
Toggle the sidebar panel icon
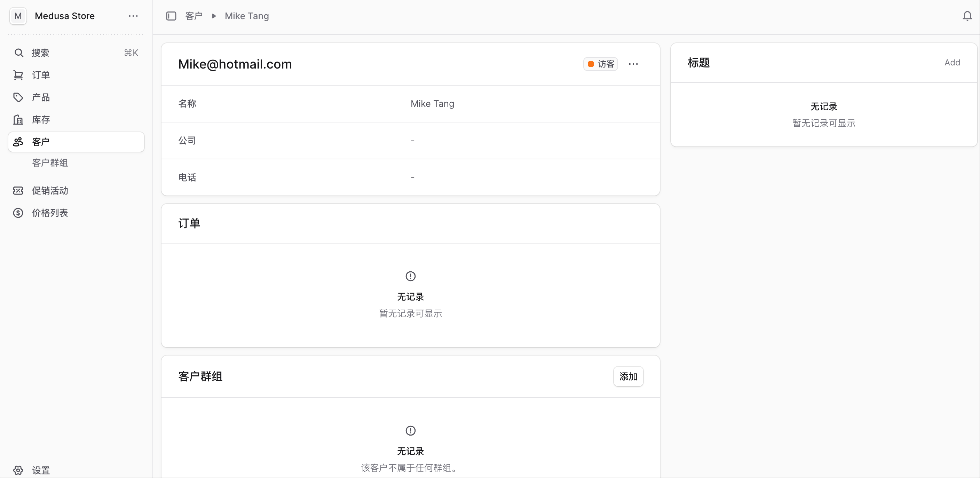(x=171, y=16)
